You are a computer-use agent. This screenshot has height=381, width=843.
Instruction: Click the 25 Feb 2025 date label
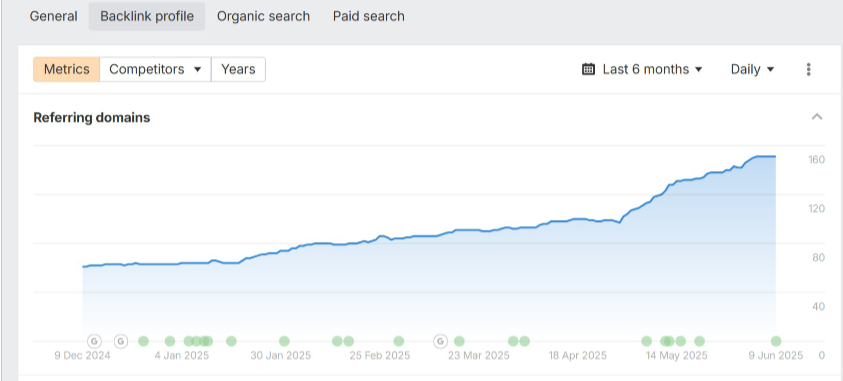(x=380, y=356)
